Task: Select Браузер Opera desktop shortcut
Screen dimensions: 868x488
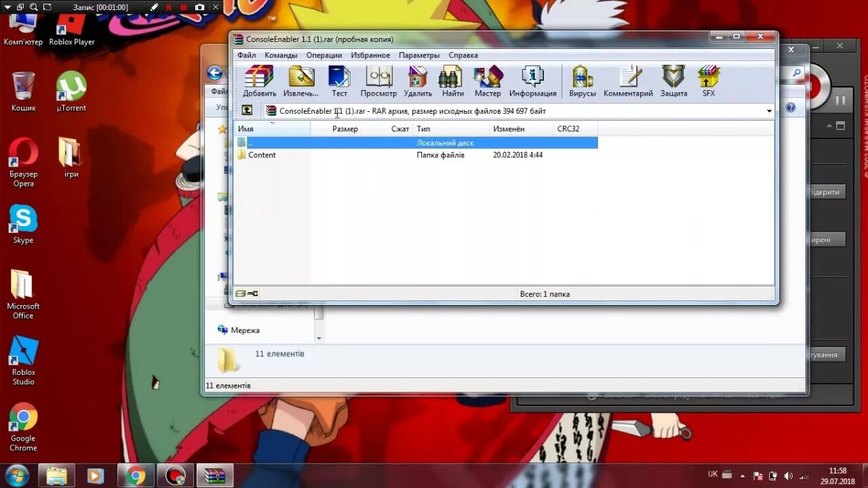Action: [x=23, y=163]
